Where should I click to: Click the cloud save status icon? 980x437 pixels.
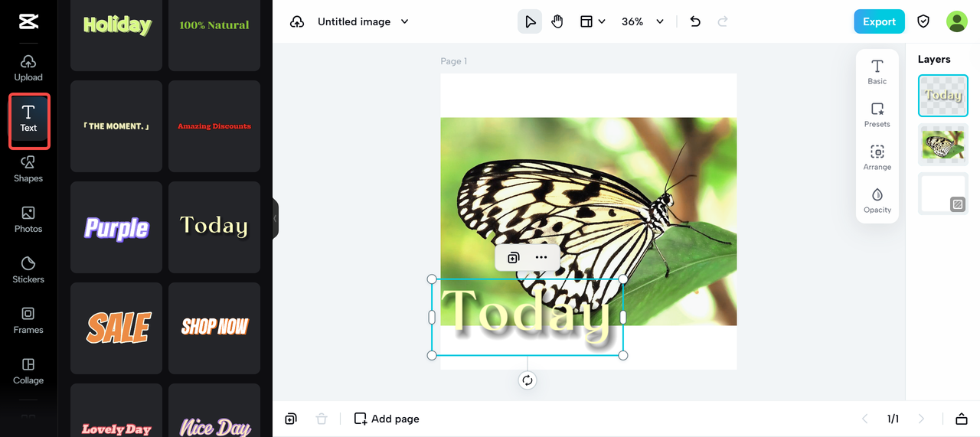[297, 21]
